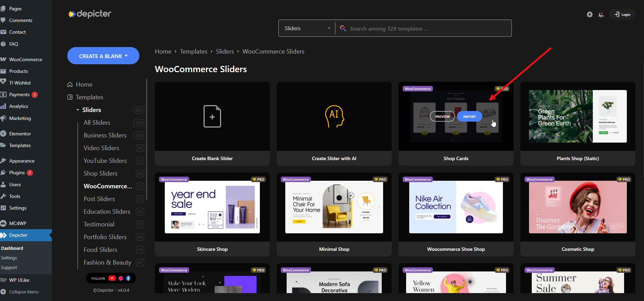The height and width of the screenshot is (301, 644).
Task: Open the Sliders type dropdown
Action: [x=307, y=28]
